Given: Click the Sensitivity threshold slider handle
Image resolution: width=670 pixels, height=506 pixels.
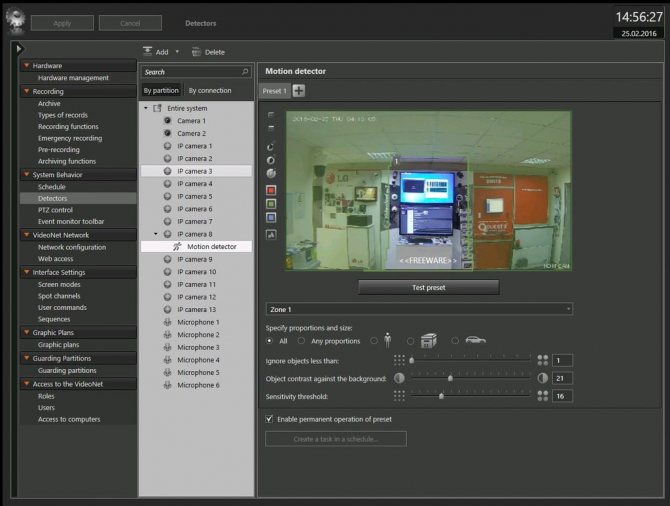Looking at the screenshot, I should click(x=441, y=396).
